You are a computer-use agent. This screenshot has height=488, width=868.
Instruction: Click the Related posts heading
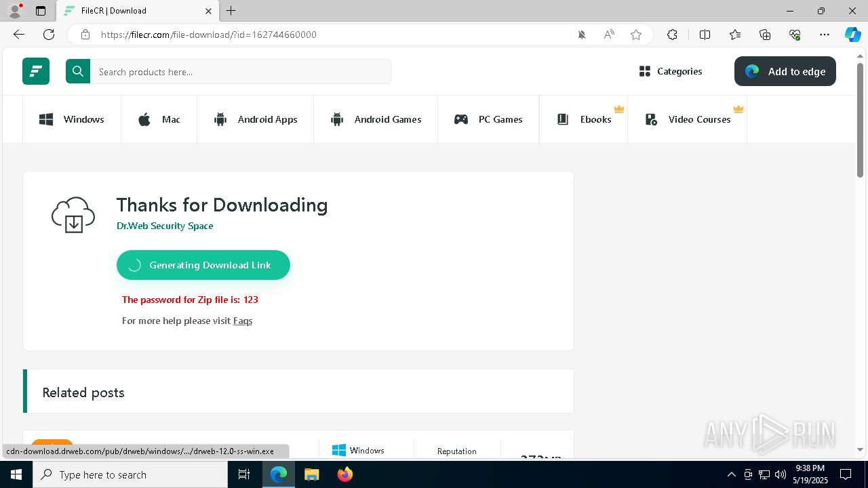(x=83, y=392)
